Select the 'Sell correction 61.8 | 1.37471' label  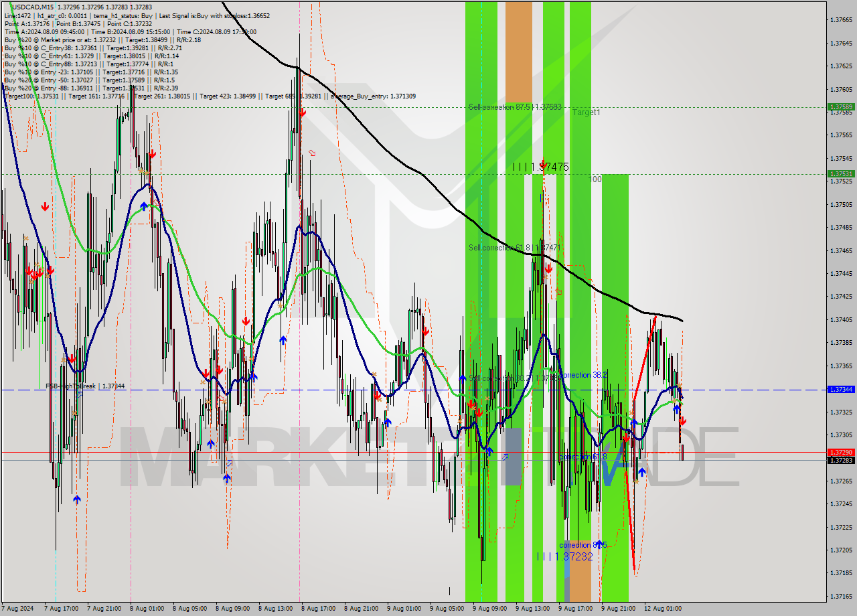[x=514, y=248]
